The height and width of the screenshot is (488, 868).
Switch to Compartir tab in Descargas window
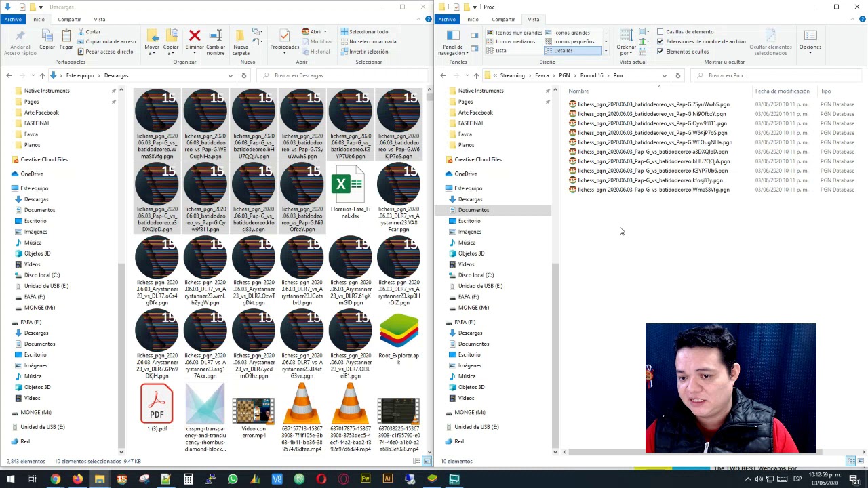[69, 19]
